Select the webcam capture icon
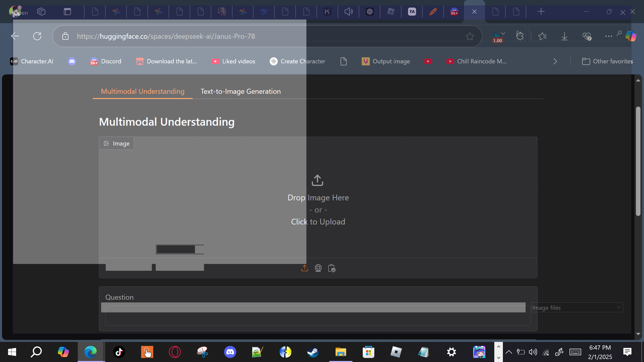The image size is (644, 362). 318,268
